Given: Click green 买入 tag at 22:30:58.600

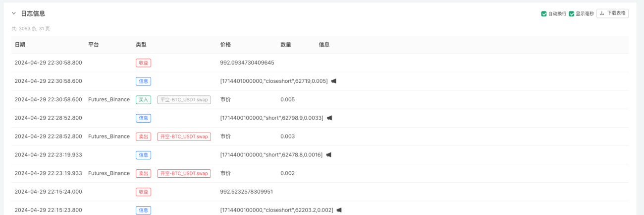Looking at the screenshot, I should [x=143, y=99].
